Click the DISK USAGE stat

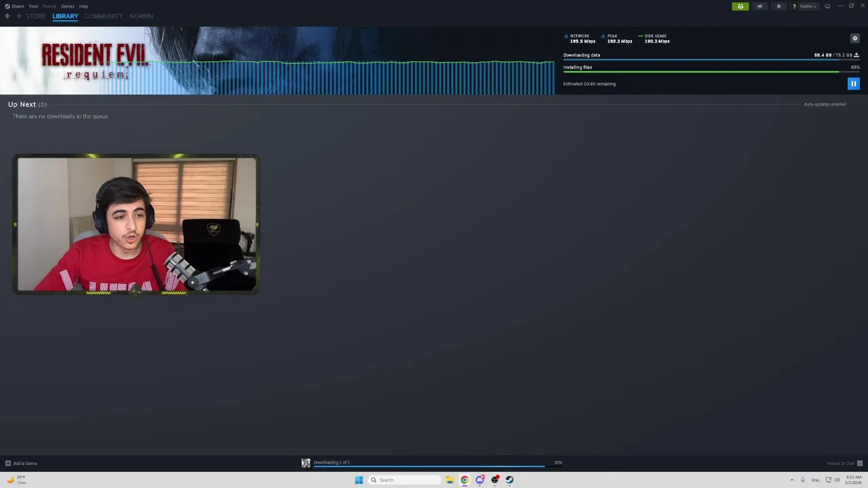pyautogui.click(x=654, y=39)
